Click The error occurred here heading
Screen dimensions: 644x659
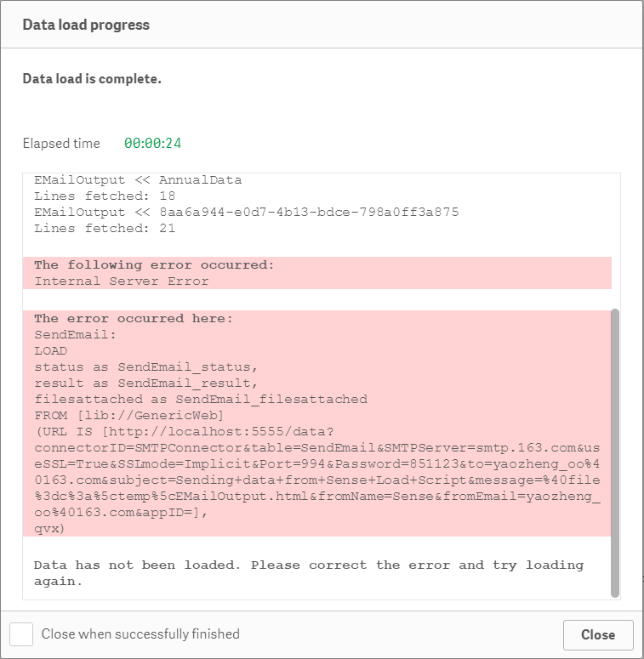point(133,319)
